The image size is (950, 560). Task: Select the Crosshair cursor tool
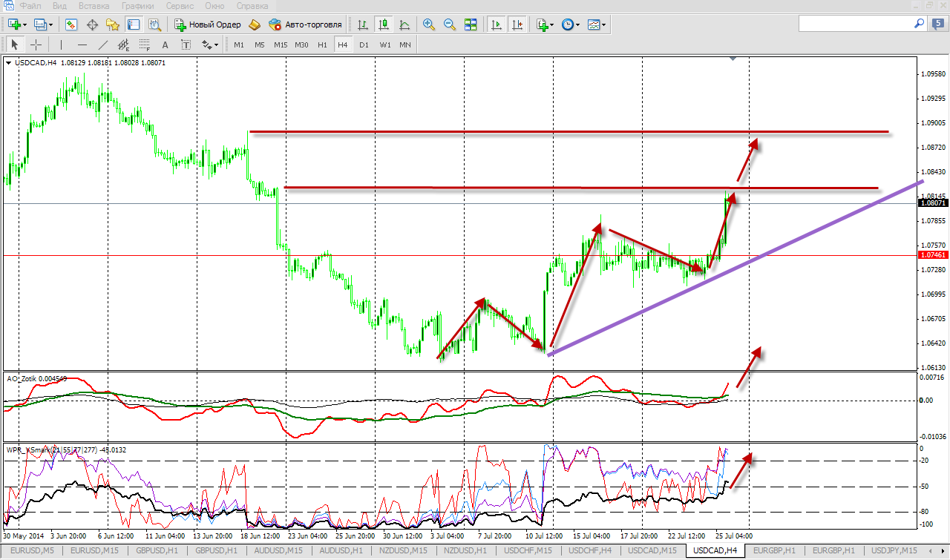tap(36, 45)
